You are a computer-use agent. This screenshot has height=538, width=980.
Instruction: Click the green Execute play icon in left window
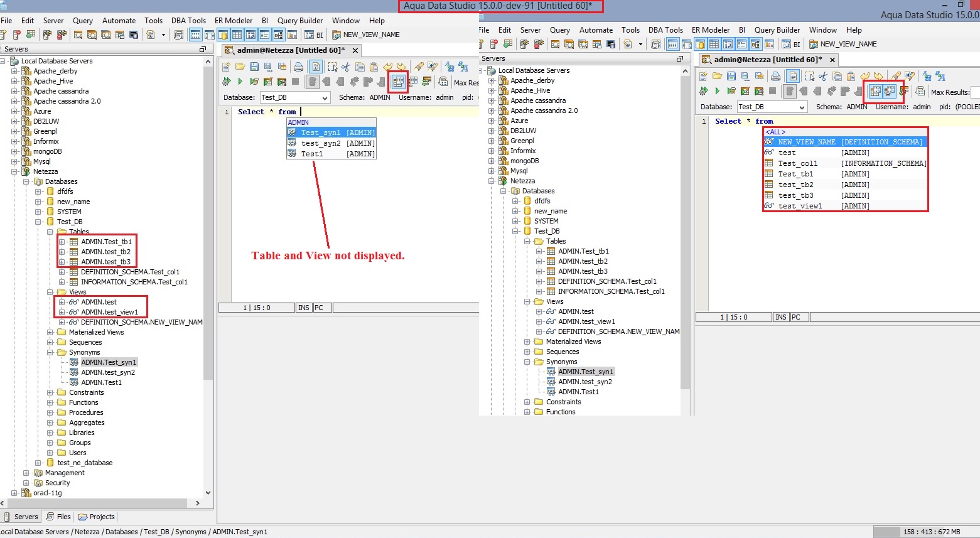pos(240,82)
